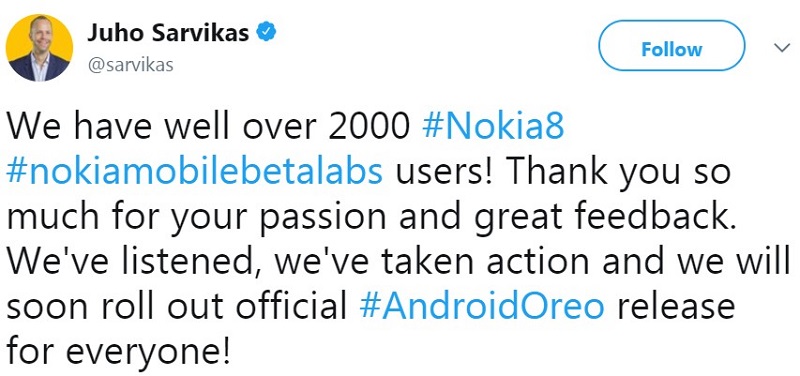
Task: Open the #nokiamobilebetalabs hashtag
Action: point(194,172)
